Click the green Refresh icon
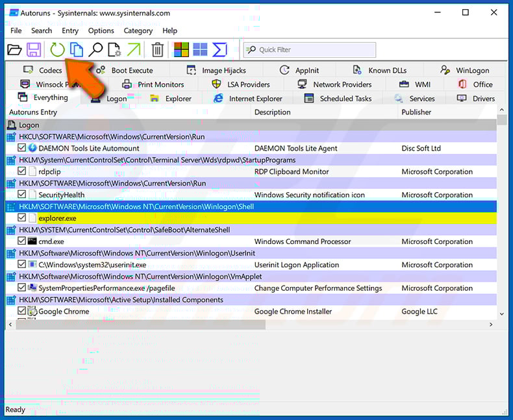This screenshot has height=420, width=513. 57,50
